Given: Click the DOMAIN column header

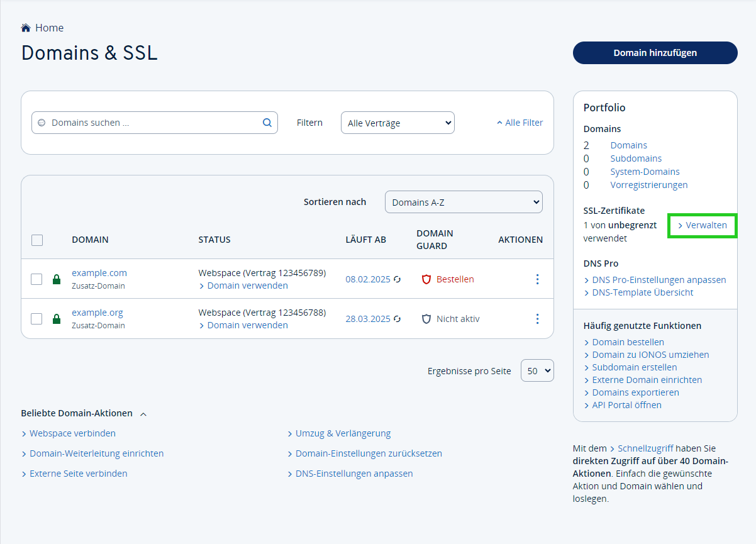Looking at the screenshot, I should [90, 240].
